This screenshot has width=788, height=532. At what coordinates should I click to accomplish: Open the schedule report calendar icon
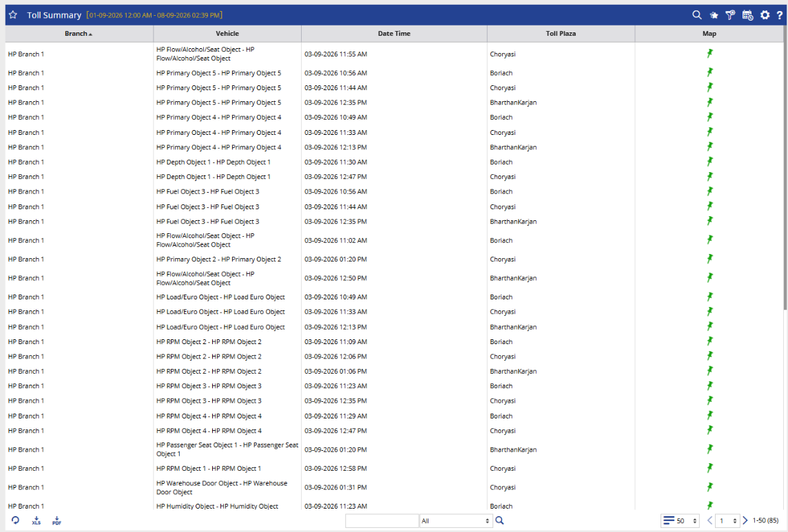[747, 15]
